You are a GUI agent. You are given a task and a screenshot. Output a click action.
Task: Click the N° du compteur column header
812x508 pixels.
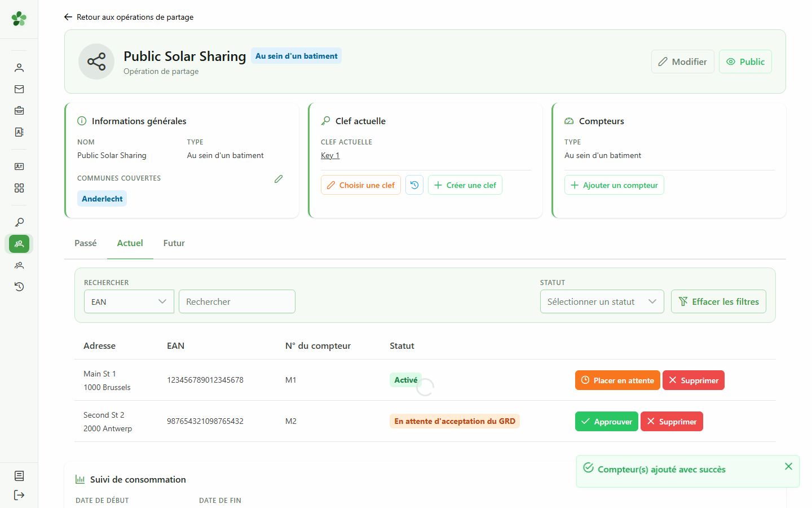pos(318,345)
